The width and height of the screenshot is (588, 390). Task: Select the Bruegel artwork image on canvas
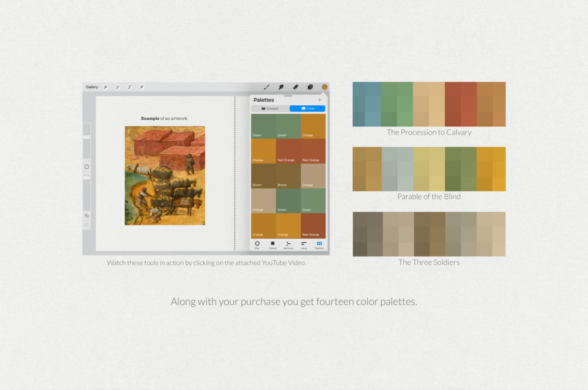tap(165, 175)
